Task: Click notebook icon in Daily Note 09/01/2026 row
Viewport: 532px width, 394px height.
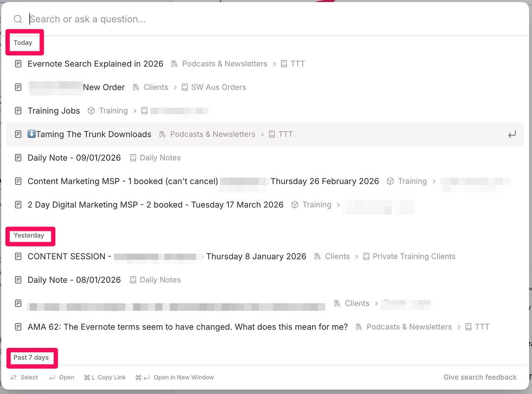Action: coord(133,158)
